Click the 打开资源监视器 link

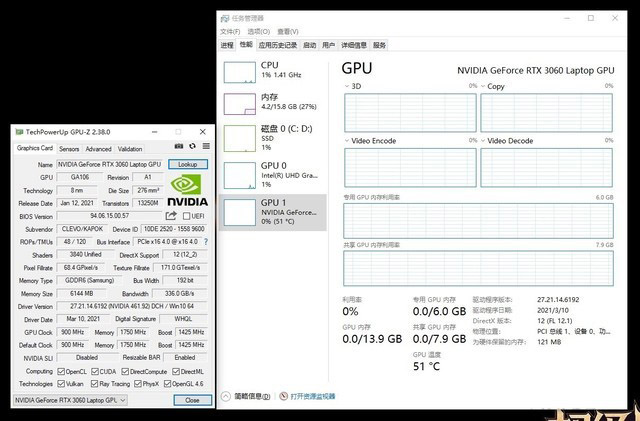313,396
